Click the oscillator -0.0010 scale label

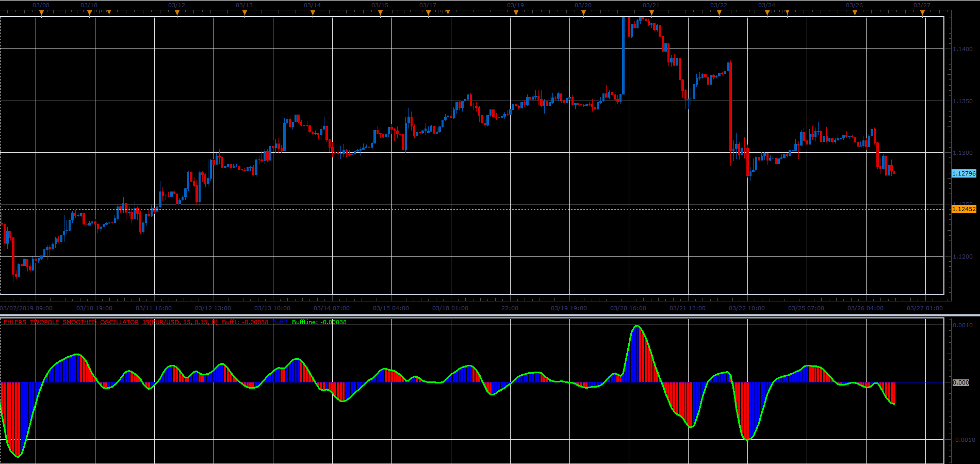tap(963, 440)
